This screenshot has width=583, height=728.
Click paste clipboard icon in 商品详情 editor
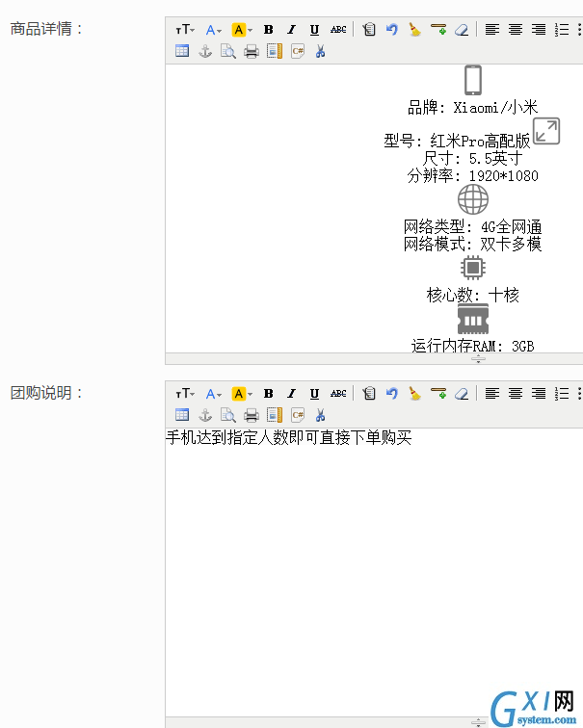369,30
